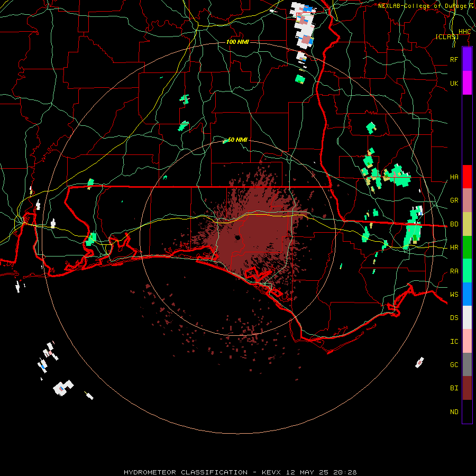Click the HR legend label
The height and width of the screenshot is (476, 476).
pos(454,248)
